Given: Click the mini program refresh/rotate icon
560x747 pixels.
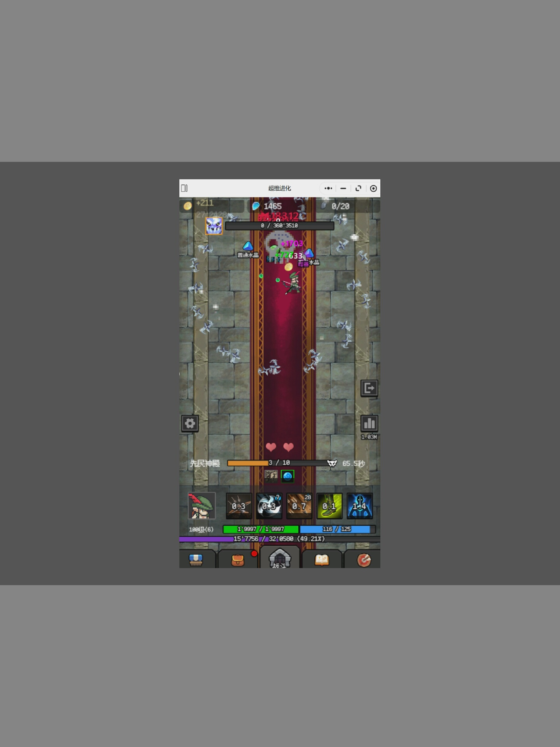Looking at the screenshot, I should click(x=358, y=188).
